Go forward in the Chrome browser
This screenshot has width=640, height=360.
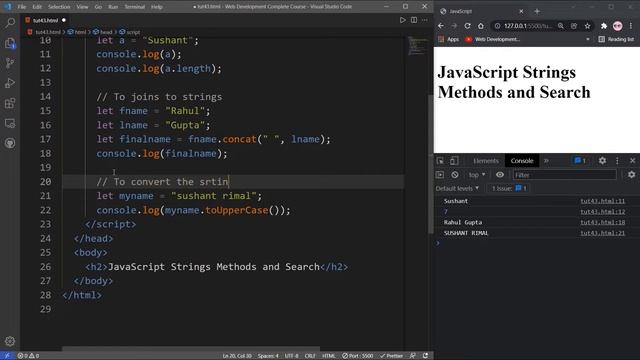[x=454, y=26]
